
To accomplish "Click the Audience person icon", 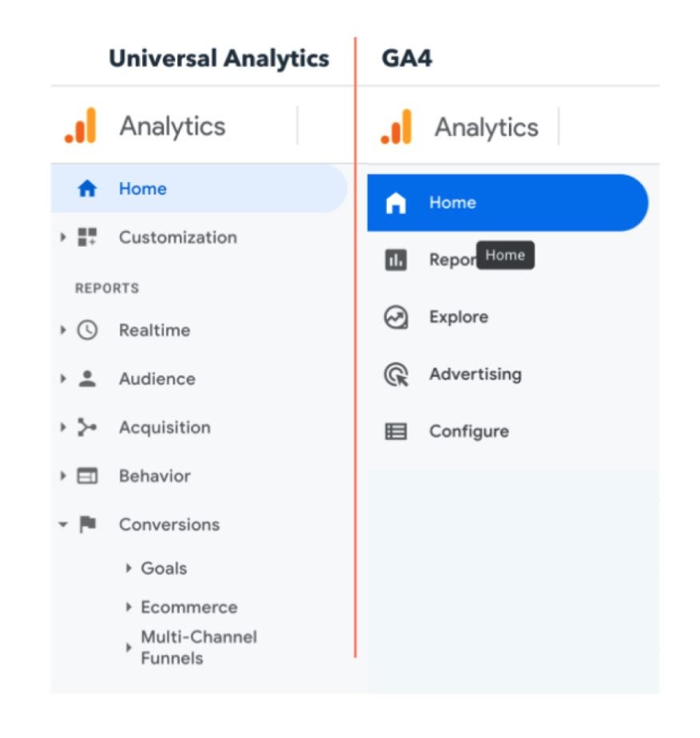I will pyautogui.click(x=88, y=379).
